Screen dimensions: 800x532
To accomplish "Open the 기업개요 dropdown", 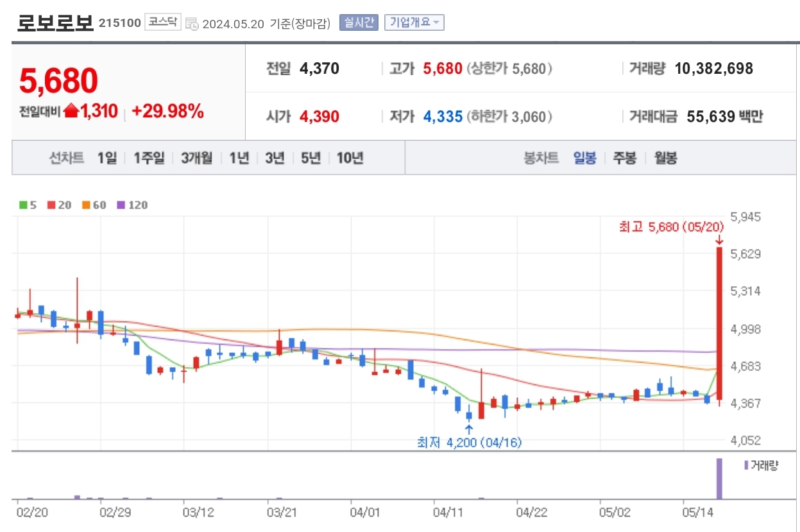I will (414, 22).
